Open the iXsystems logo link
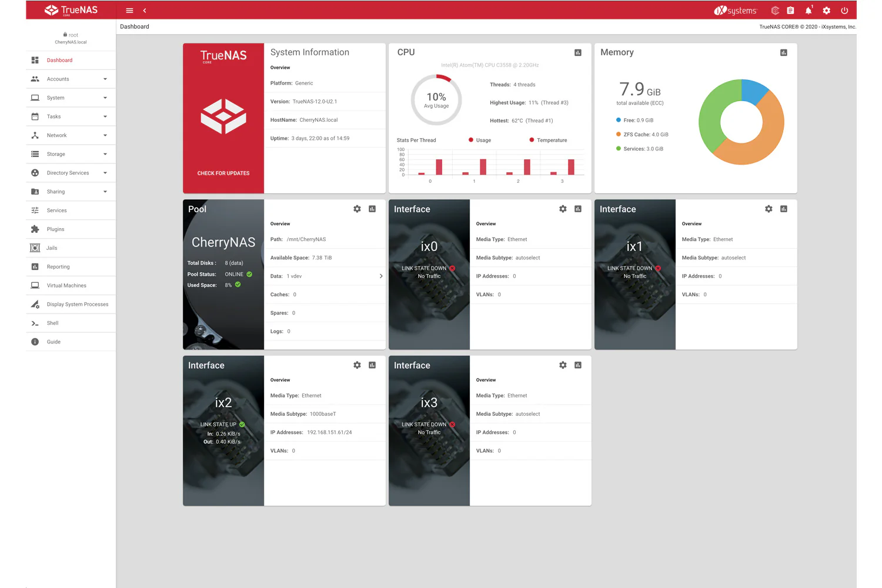This screenshot has height=588, width=882. (x=736, y=11)
